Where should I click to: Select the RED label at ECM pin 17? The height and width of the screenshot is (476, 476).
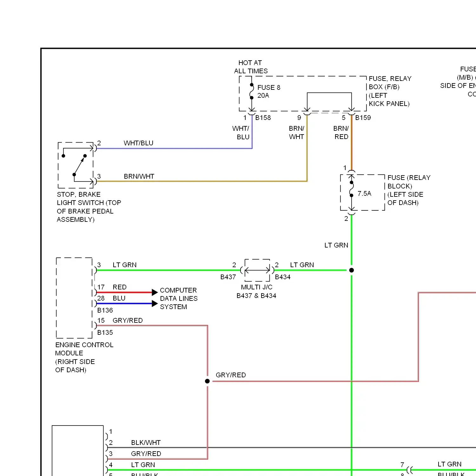(120, 287)
